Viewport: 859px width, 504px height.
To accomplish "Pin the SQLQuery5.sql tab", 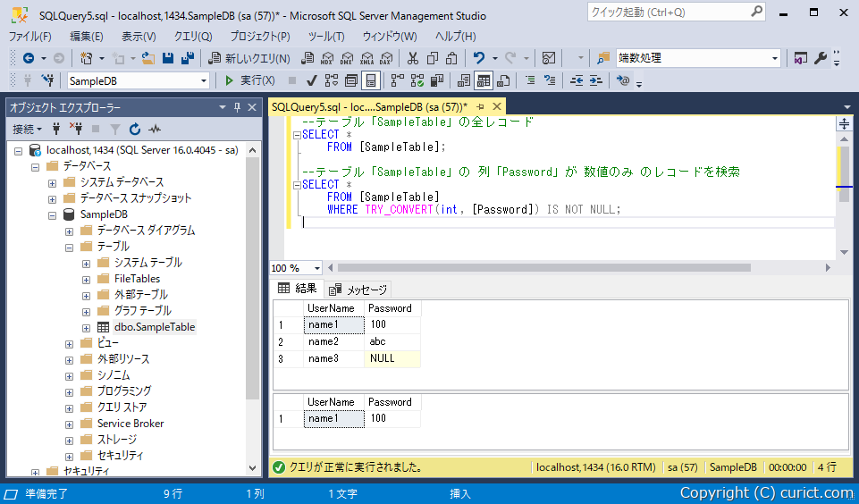I will pos(480,107).
